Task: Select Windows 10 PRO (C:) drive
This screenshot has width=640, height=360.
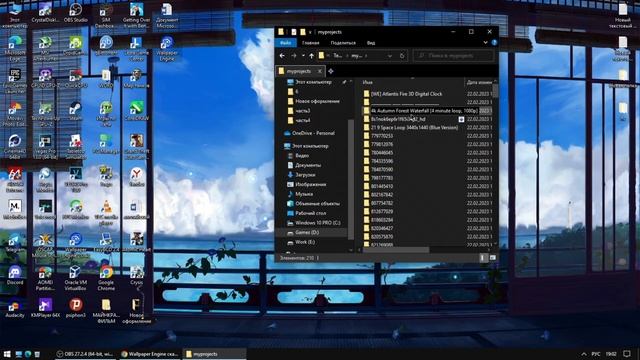Action: click(313, 223)
